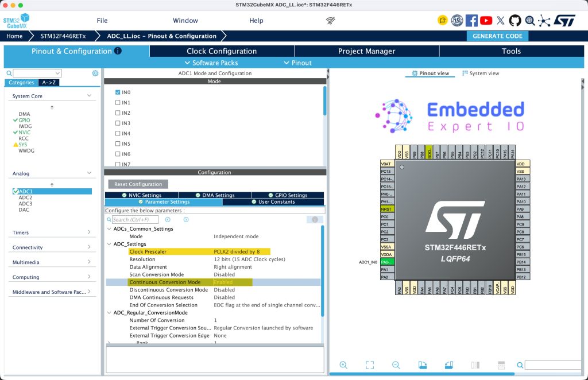
Task: Go to next parameter search result
Action: (186, 220)
